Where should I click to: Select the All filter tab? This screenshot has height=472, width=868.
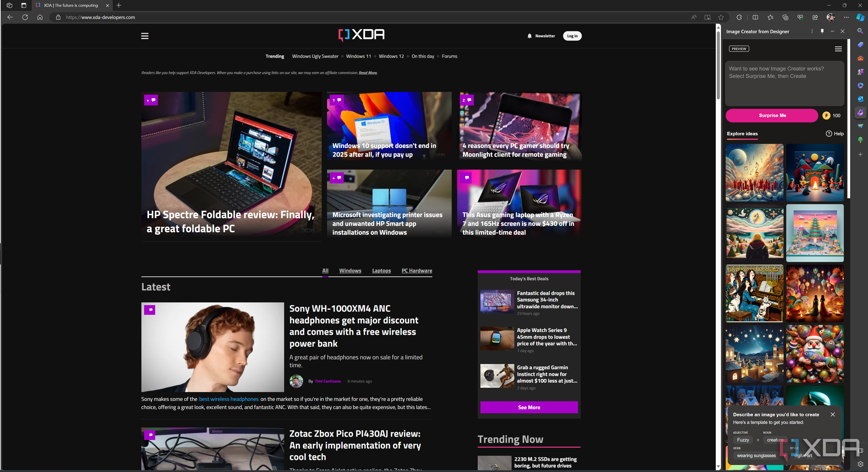point(325,271)
